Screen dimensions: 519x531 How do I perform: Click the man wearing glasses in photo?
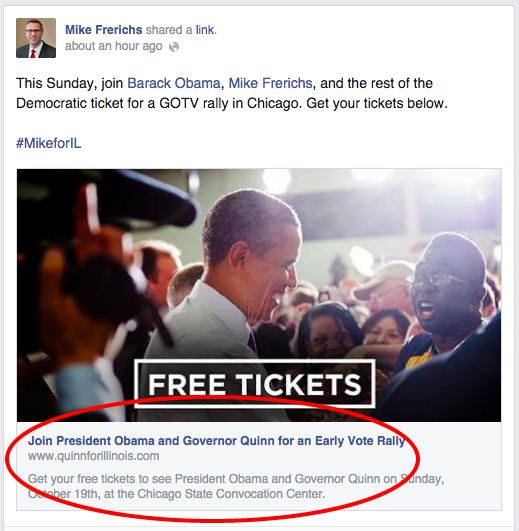pyautogui.click(x=444, y=305)
